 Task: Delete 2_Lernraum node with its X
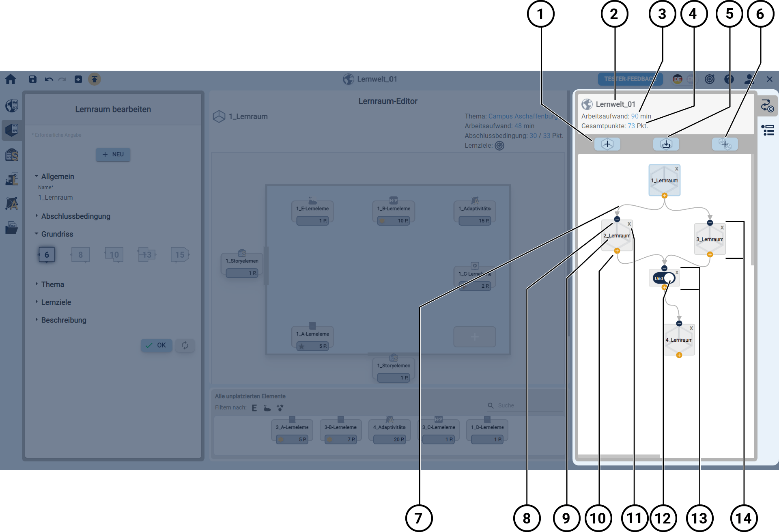pyautogui.click(x=629, y=224)
